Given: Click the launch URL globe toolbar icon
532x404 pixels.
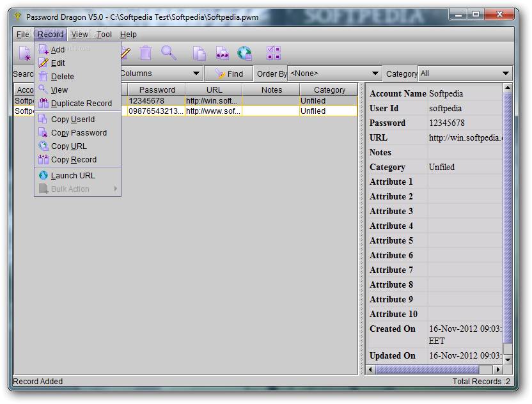Looking at the screenshot, I should coord(245,53).
